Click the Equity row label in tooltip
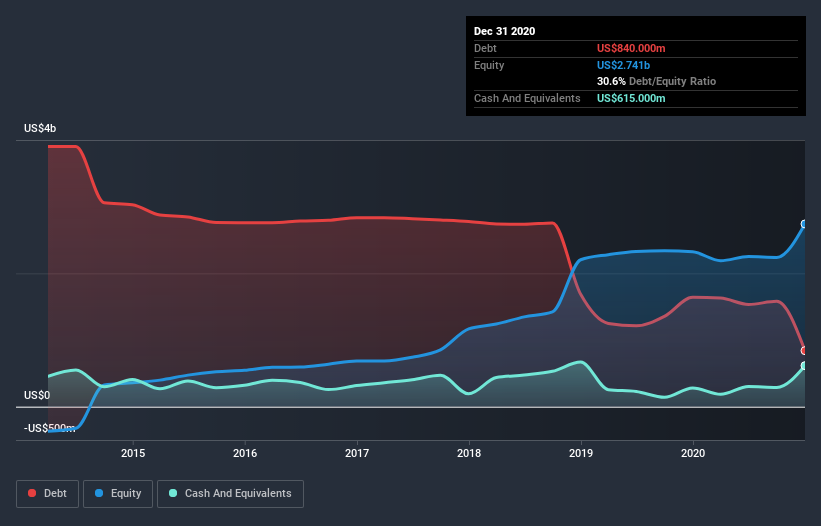This screenshot has height=526, width=821. tap(489, 65)
